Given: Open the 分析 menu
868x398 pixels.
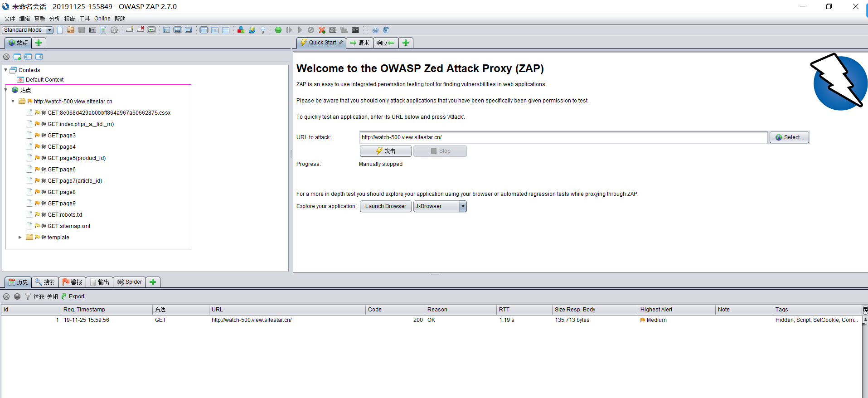Looking at the screenshot, I should [x=54, y=19].
